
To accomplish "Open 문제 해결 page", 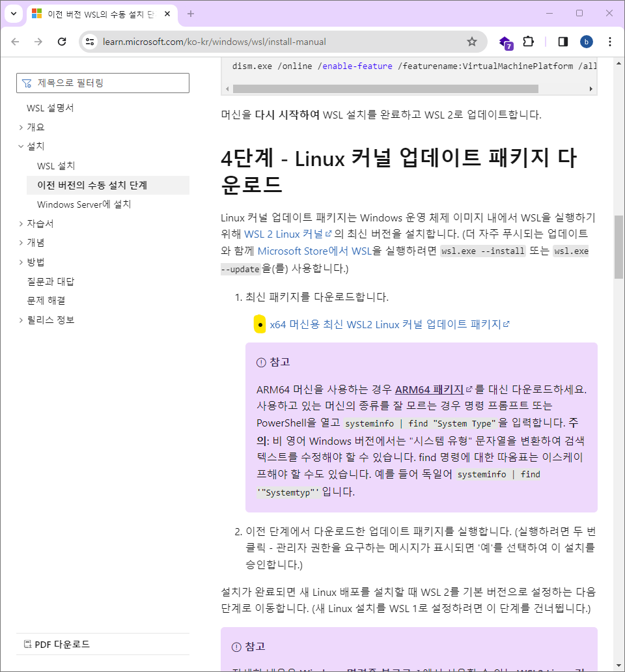I will [x=46, y=300].
